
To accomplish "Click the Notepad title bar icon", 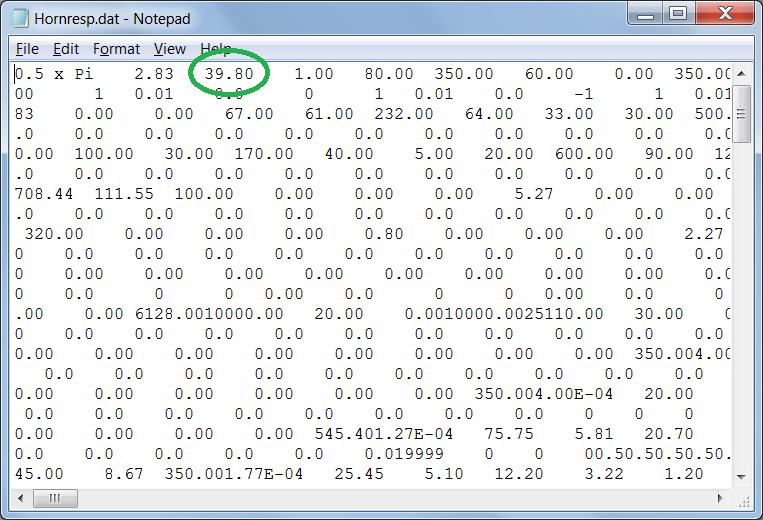I will click(x=19, y=18).
